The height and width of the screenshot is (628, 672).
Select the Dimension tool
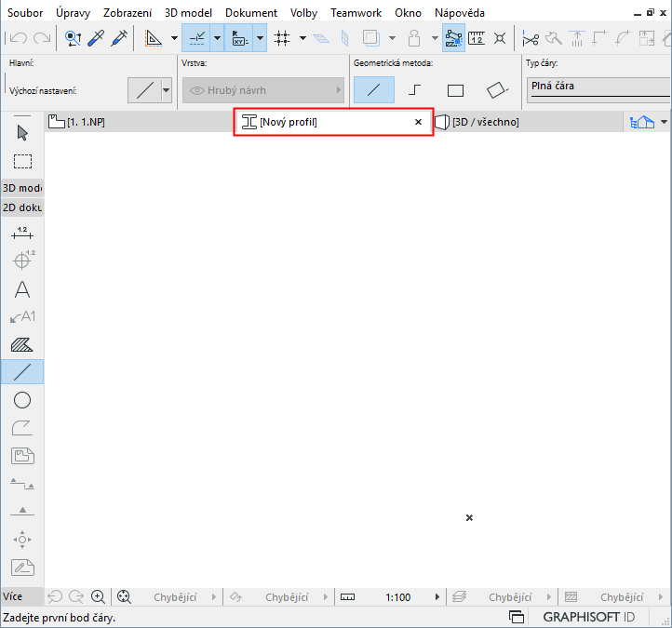coord(22,233)
